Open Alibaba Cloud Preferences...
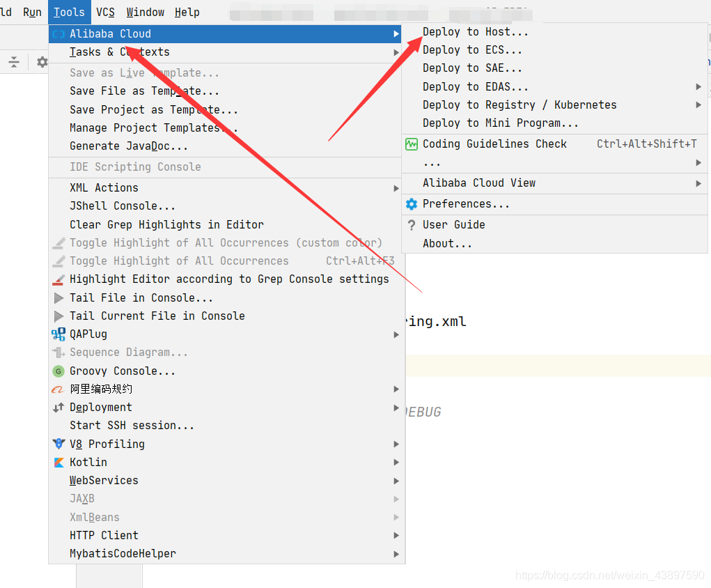Image resolution: width=711 pixels, height=588 pixels. (x=554, y=204)
